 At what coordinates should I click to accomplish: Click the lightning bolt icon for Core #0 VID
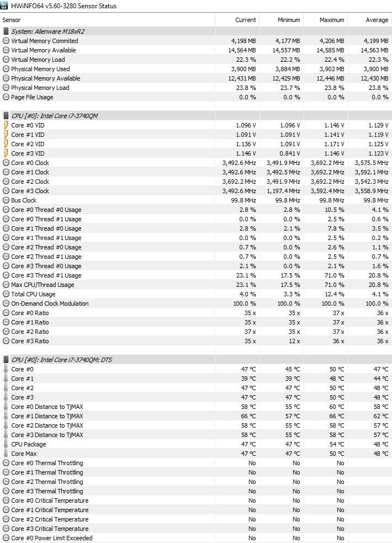[6, 125]
